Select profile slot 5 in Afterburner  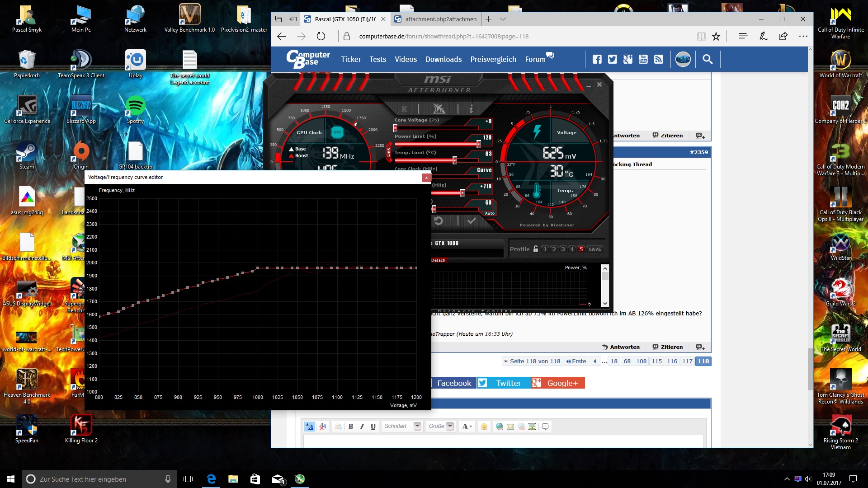(x=581, y=249)
